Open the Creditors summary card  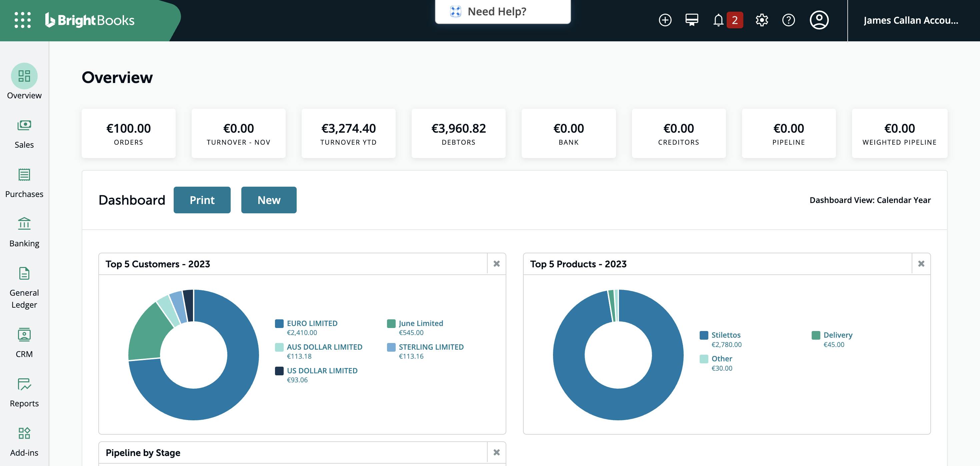pyautogui.click(x=679, y=134)
